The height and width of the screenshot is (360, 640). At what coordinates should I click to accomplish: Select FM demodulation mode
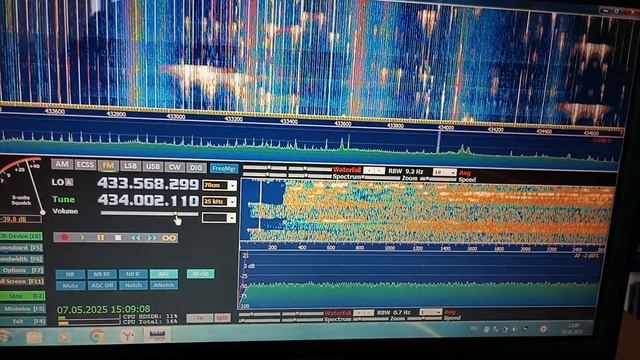(108, 165)
